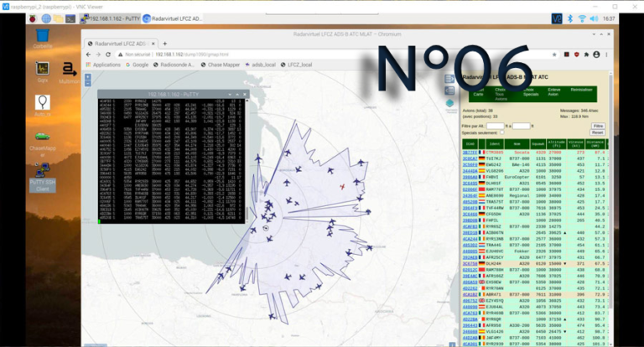Screen dimensions: 644x347
Task: Select row AFR958 A330-200 in aircraft table
Action: [x=535, y=325]
